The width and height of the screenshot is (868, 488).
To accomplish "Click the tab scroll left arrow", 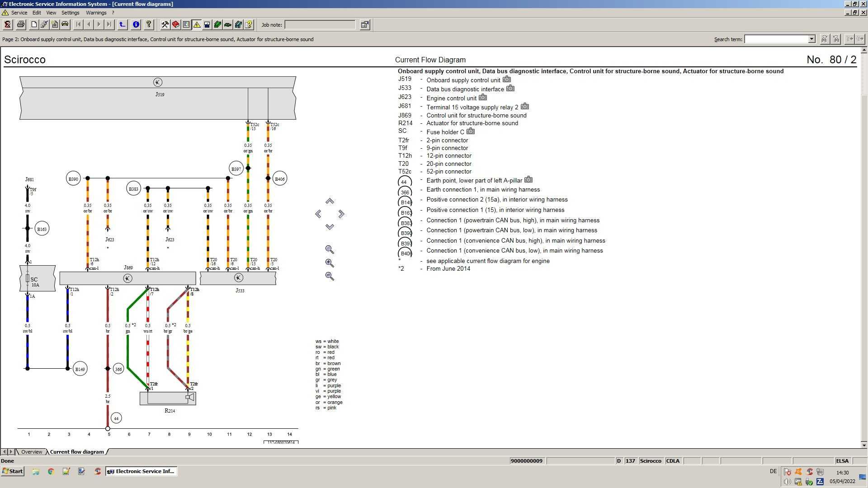I will [5, 452].
